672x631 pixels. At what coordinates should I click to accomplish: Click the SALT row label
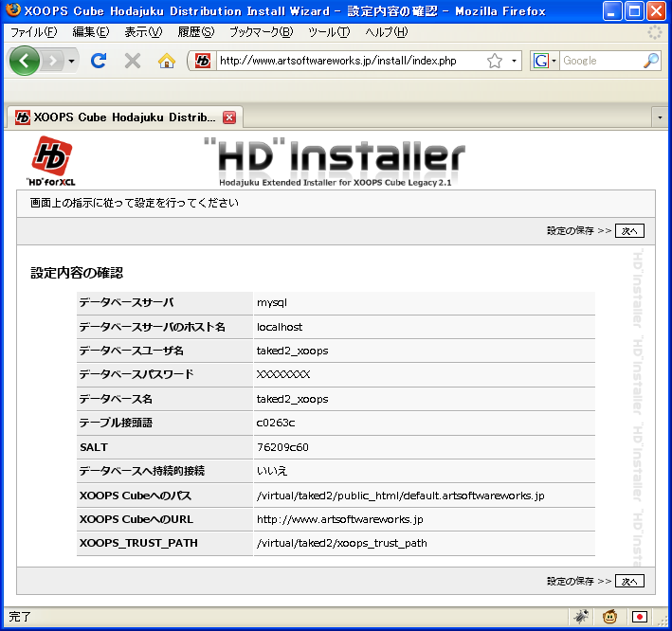point(94,447)
